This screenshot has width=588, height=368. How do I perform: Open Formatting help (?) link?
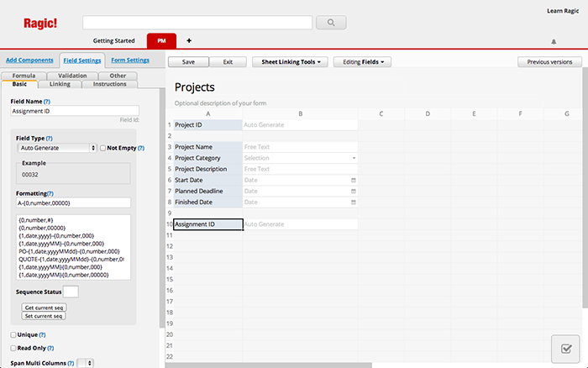(50, 193)
